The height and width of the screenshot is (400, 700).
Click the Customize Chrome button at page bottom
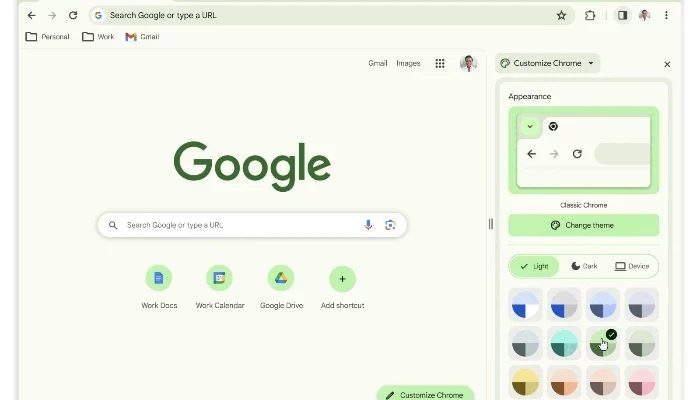(425, 394)
